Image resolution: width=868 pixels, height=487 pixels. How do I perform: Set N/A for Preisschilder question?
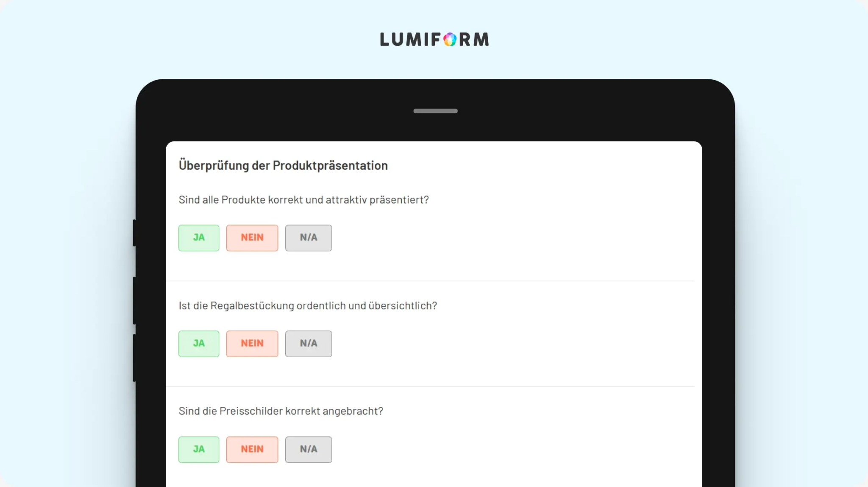point(309,449)
